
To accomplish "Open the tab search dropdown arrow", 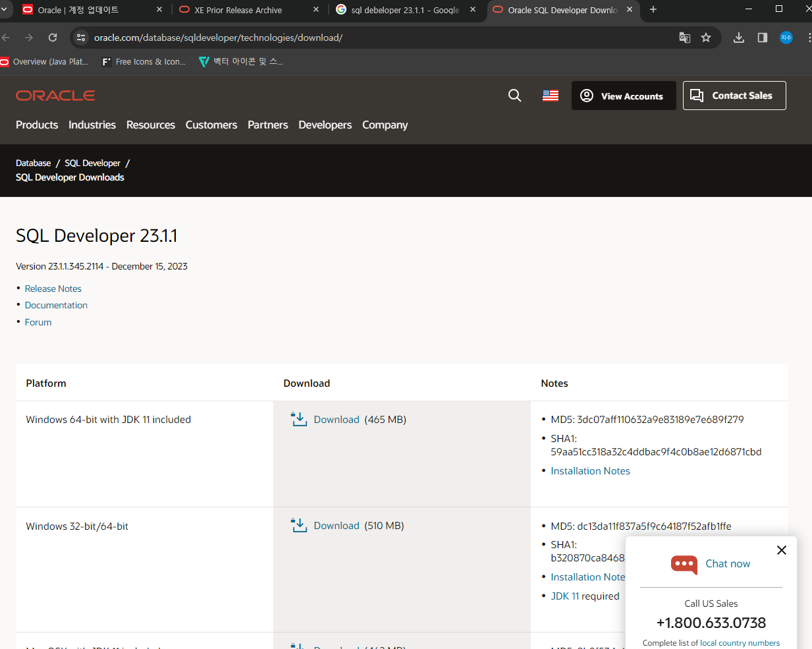I will click(3, 9).
